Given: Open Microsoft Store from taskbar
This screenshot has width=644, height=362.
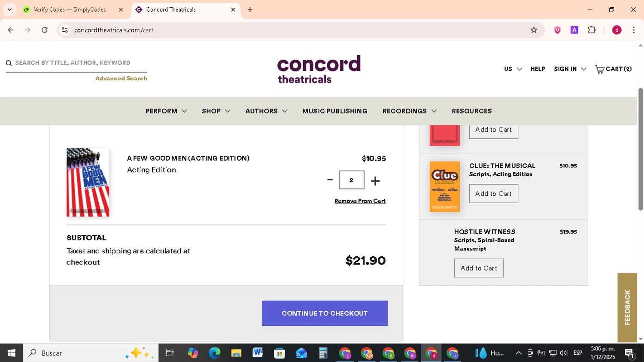Looking at the screenshot, I should pos(279,353).
